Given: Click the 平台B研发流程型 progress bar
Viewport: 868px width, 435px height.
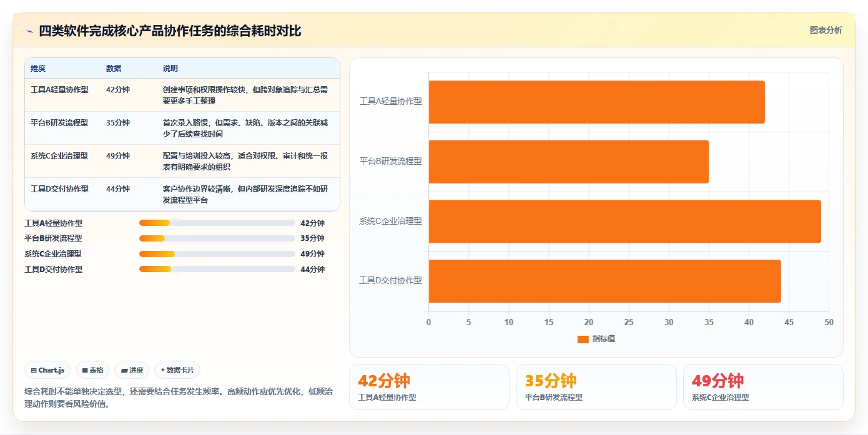Looking at the screenshot, I should [217, 238].
